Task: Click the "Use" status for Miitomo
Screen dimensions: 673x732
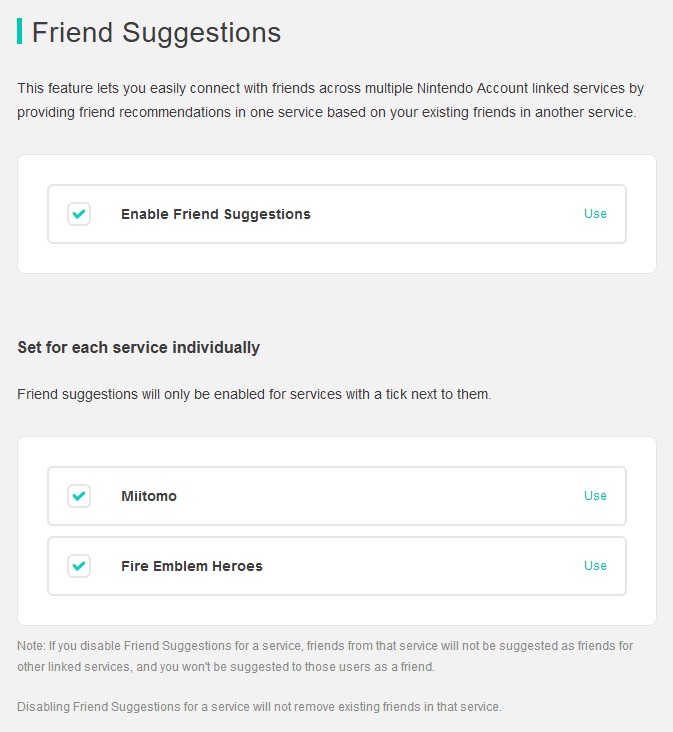Action: point(595,496)
